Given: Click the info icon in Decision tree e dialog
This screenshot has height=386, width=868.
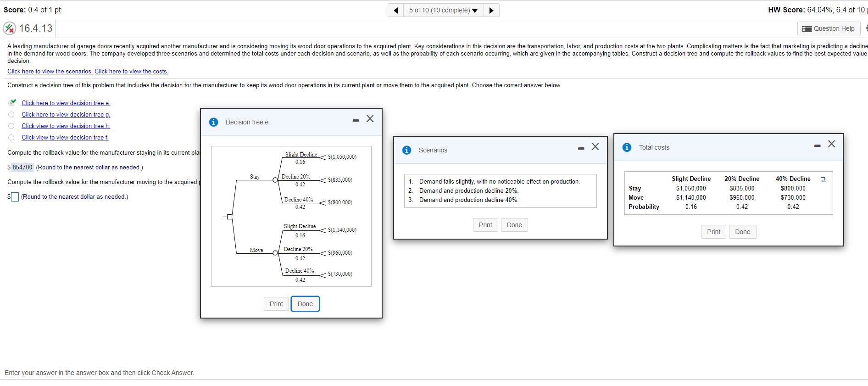Looking at the screenshot, I should point(213,122).
